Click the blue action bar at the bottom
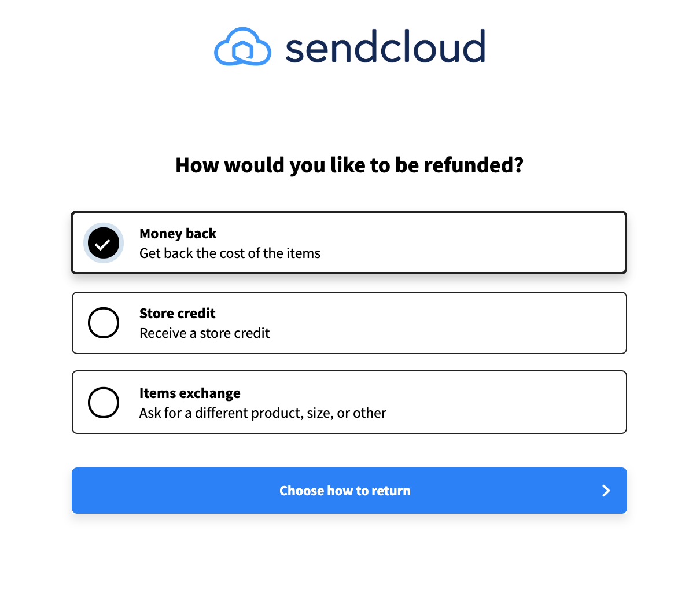 pyautogui.click(x=349, y=491)
